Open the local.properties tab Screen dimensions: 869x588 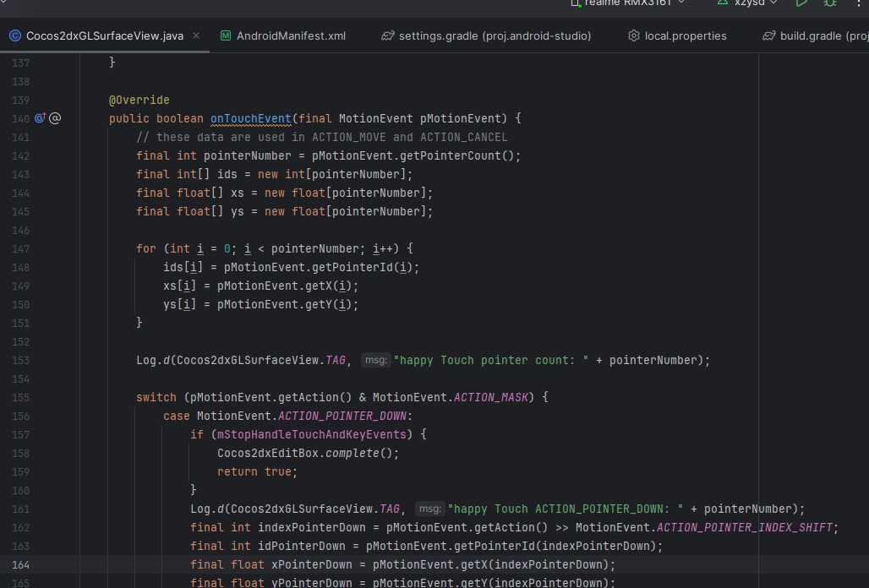677,35
